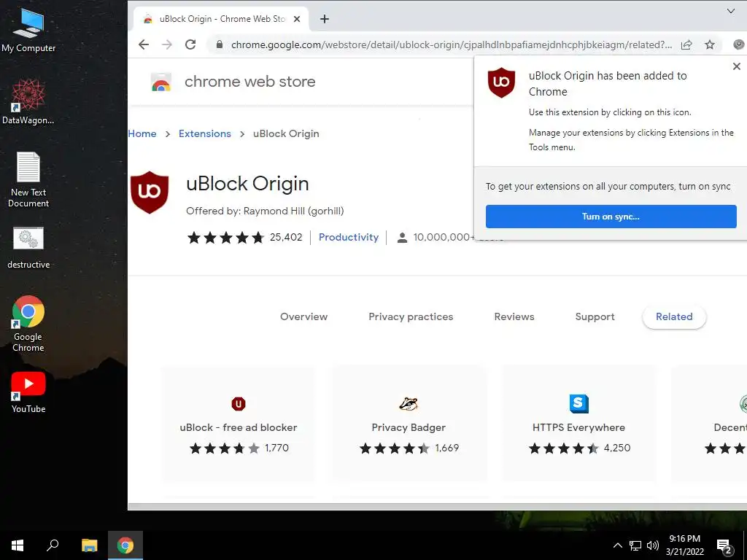Open the clock showing 9:16 PM
Image resolution: width=747 pixels, height=560 pixels.
click(x=684, y=545)
